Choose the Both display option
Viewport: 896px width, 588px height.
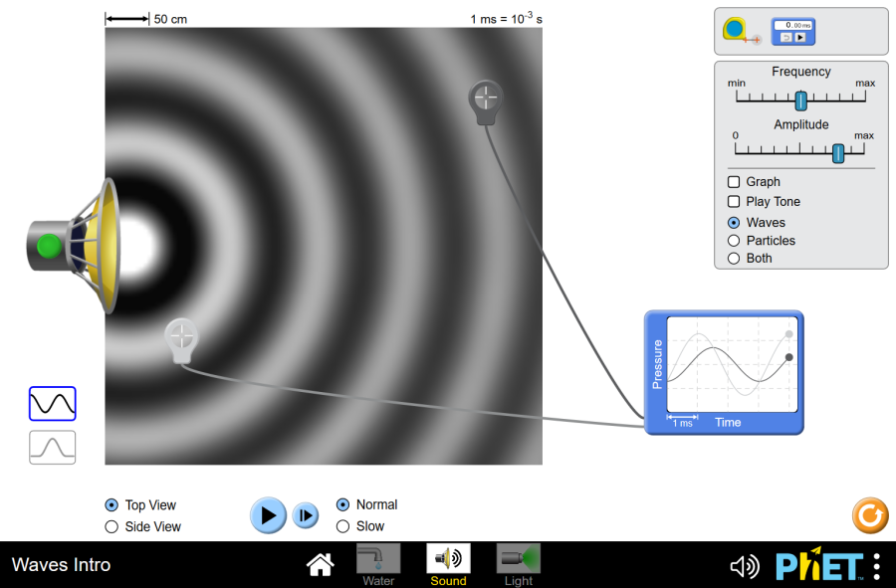[x=734, y=259]
